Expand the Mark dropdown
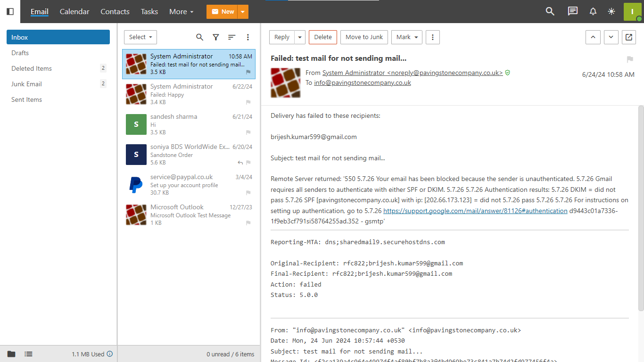 [406, 37]
